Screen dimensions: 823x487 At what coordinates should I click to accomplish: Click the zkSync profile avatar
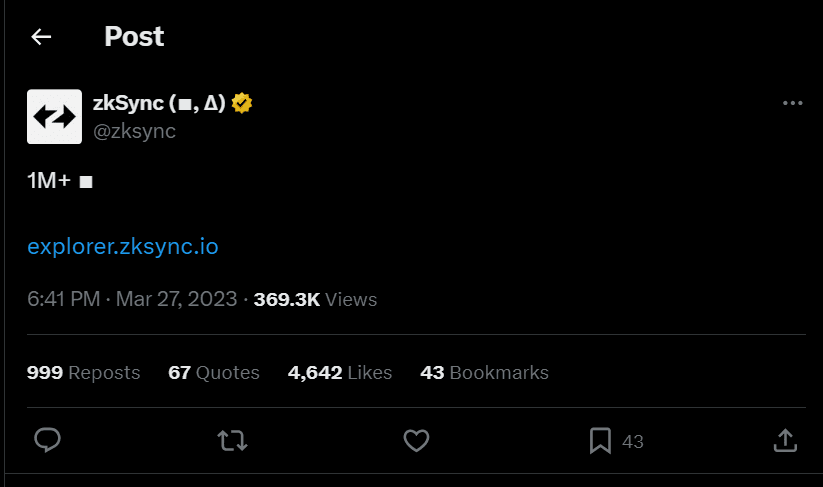(x=55, y=117)
